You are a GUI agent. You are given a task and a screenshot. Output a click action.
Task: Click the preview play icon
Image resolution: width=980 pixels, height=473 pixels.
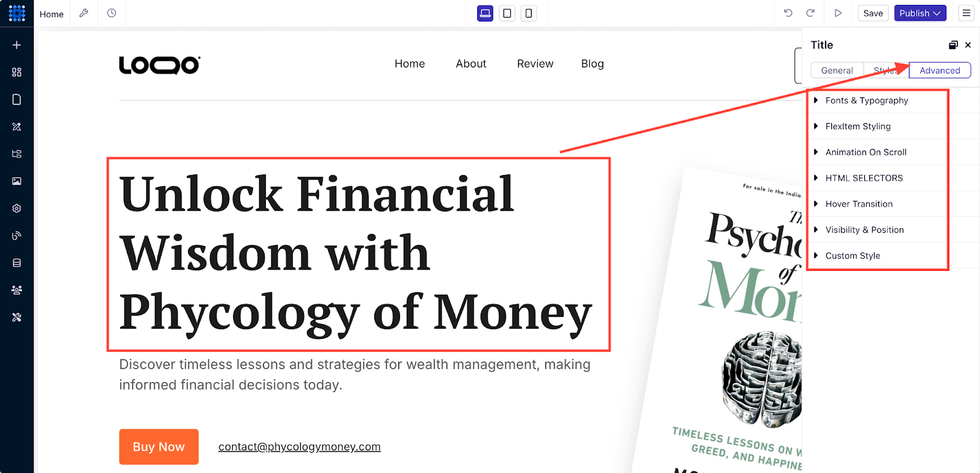838,13
